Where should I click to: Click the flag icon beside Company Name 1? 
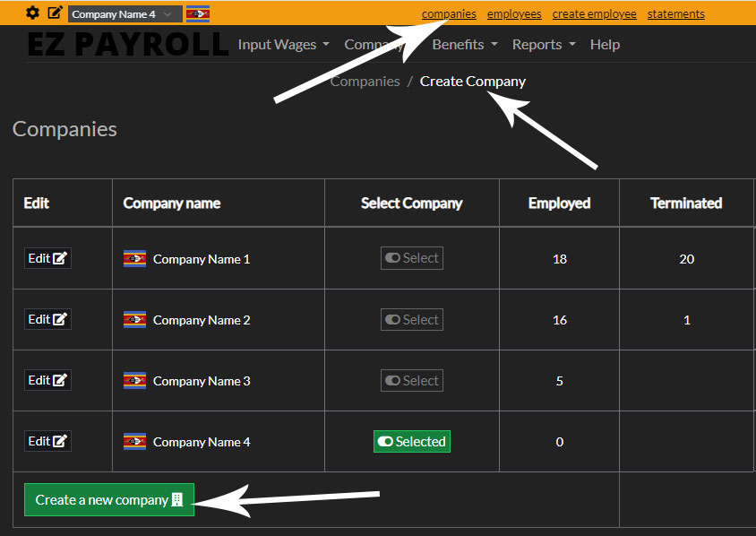[134, 258]
